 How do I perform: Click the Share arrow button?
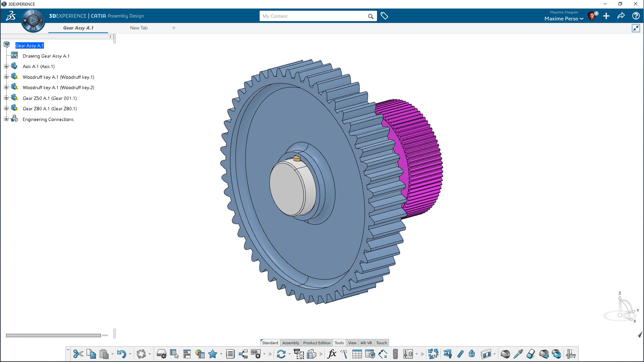(x=621, y=16)
